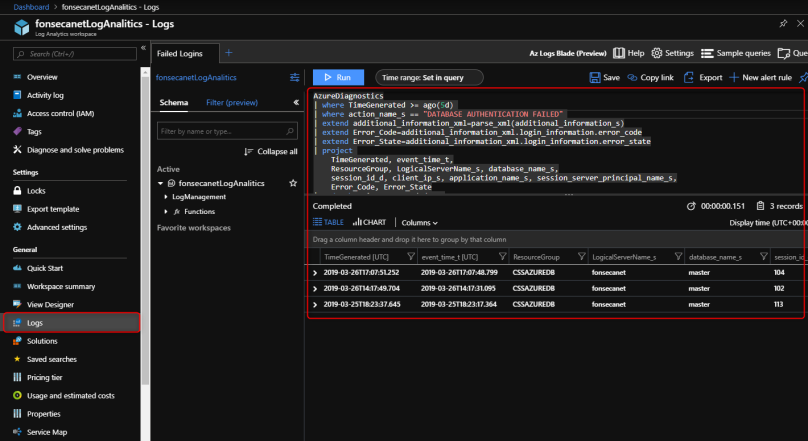The width and height of the screenshot is (808, 441).
Task: Click Collapse all in schema pane
Action: [x=271, y=151]
